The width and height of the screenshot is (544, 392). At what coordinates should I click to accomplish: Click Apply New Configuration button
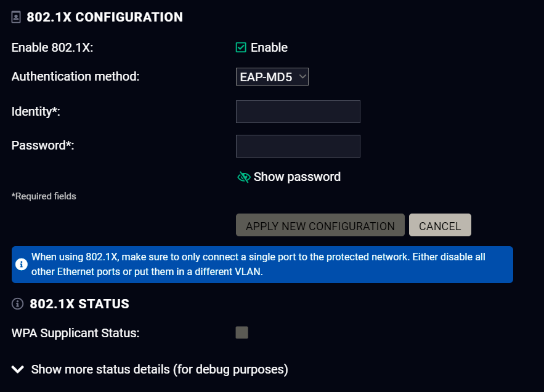point(320,225)
